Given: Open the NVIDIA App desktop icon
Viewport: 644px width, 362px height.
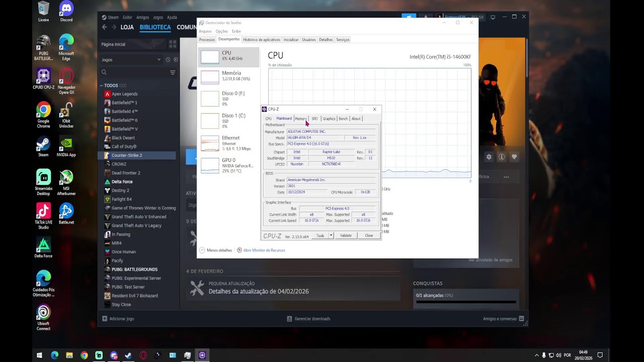Looking at the screenshot, I should pyautogui.click(x=66, y=146).
